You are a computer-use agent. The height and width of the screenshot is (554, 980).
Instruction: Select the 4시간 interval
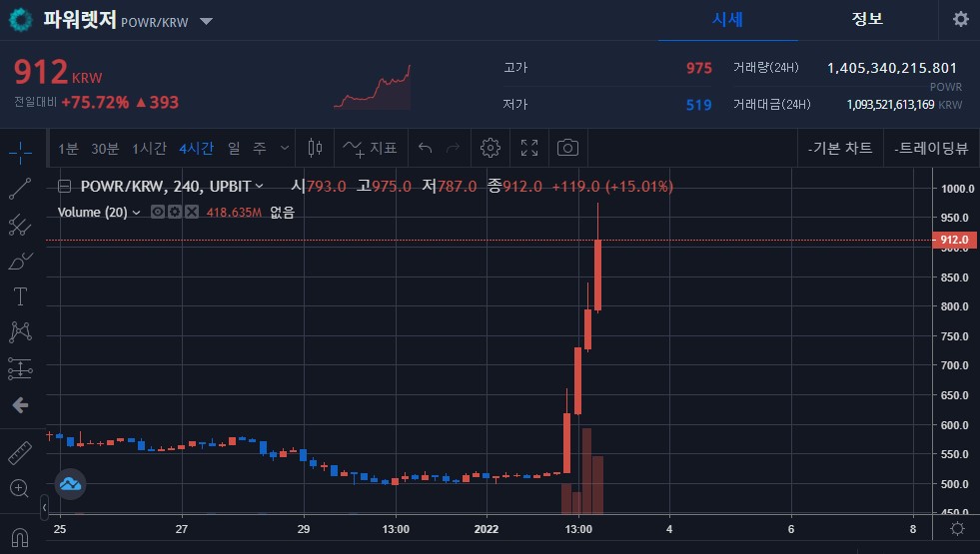click(196, 149)
